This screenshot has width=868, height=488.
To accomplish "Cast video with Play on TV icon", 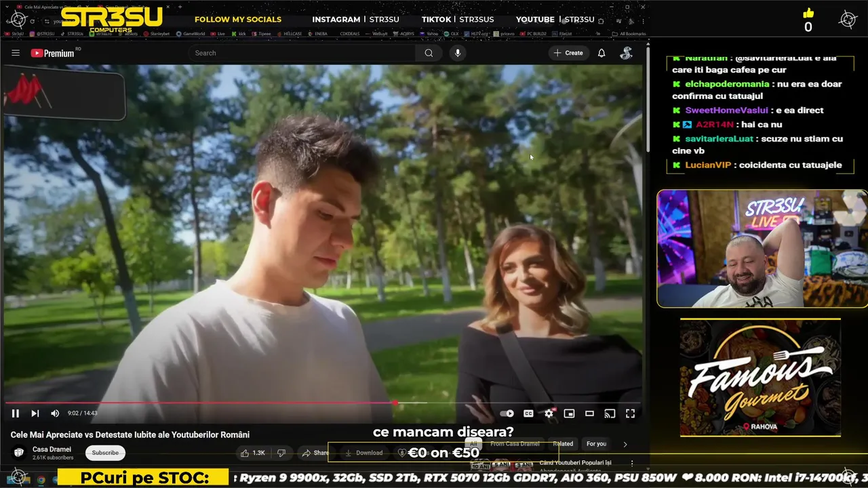I will click(610, 413).
